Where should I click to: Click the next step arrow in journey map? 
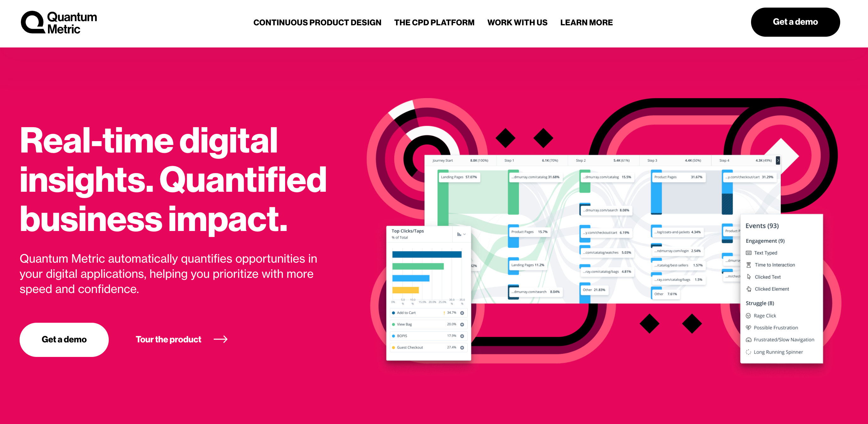tap(778, 160)
